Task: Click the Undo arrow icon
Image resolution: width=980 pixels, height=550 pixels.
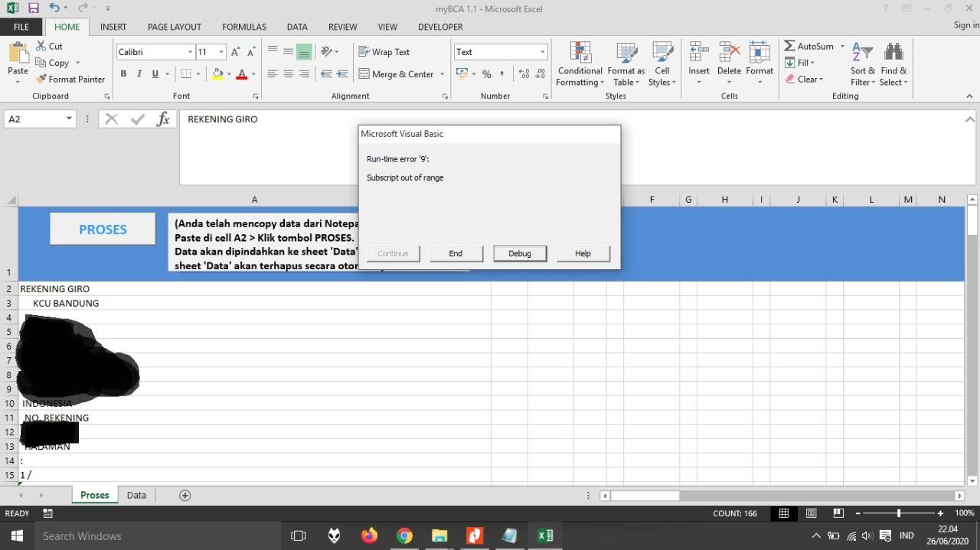Action: click(54, 8)
